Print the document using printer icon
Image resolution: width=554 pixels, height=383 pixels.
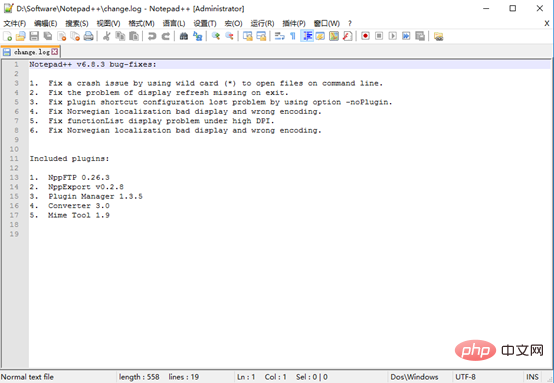click(x=88, y=36)
